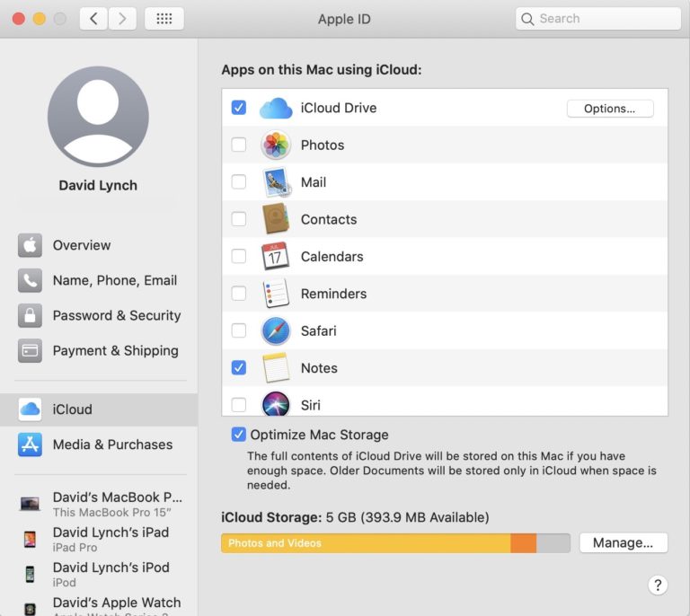Open iCloud Drive Options button
This screenshot has height=616, width=690.
click(610, 109)
